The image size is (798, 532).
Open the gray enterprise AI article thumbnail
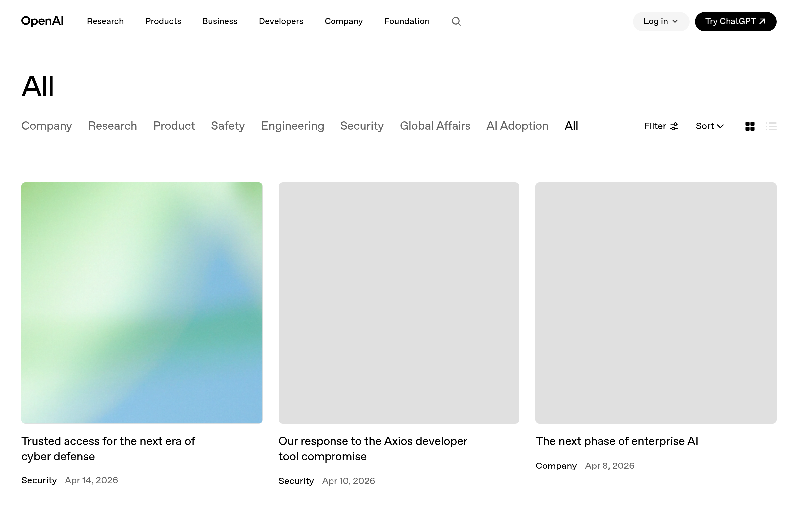point(655,303)
